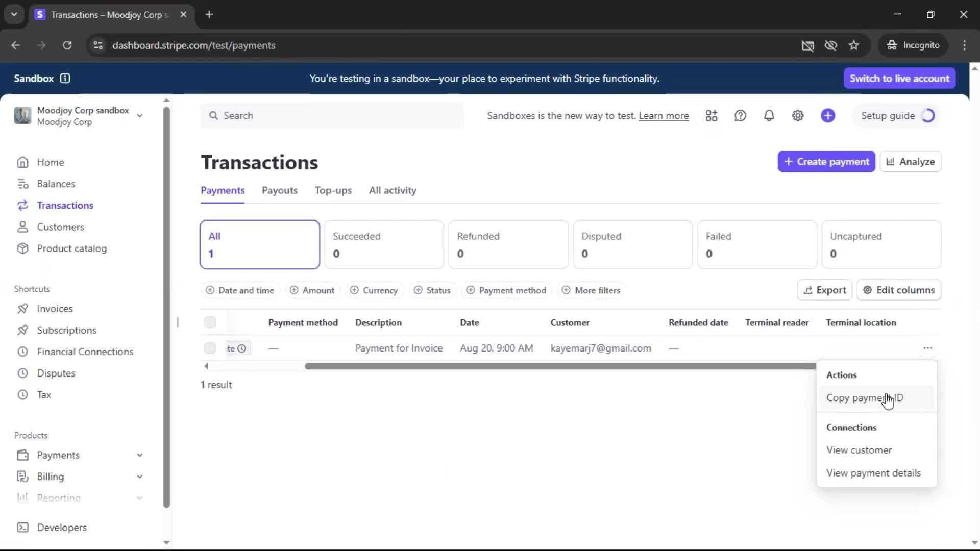Switch to the Payouts tab
The width and height of the screenshot is (980, 551).
279,190
